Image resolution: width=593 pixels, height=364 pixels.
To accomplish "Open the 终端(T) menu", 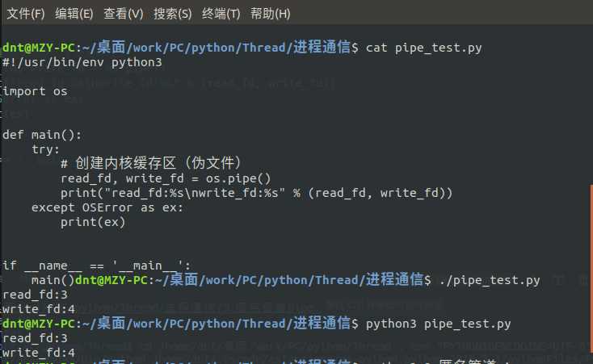I will pos(221,14).
